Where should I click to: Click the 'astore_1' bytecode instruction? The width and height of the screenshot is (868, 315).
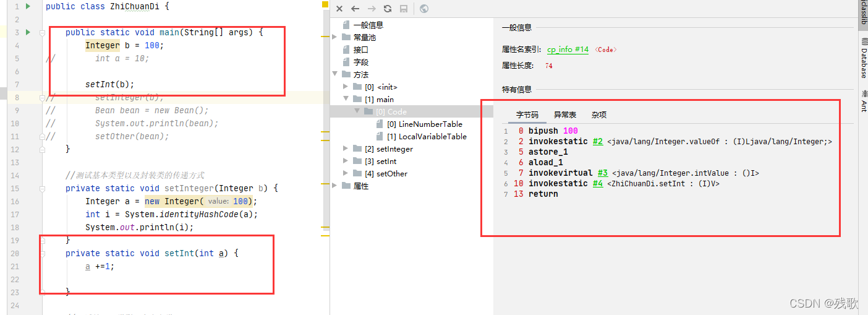click(x=548, y=152)
